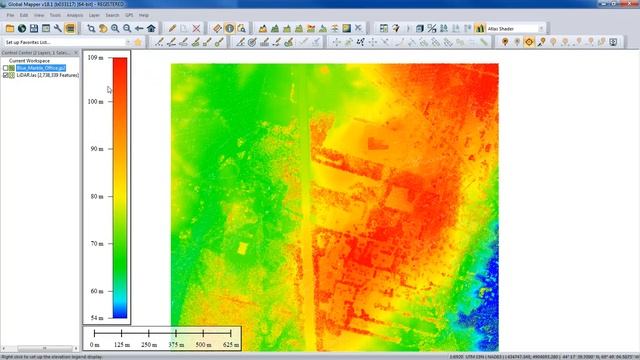This screenshot has width=640, height=360.
Task: Open the Search menu
Action: 112,15
